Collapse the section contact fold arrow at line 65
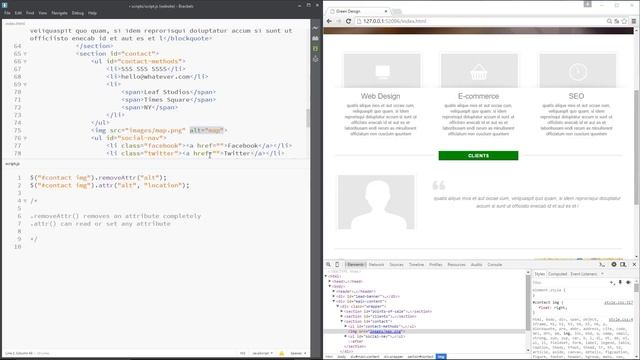This screenshot has width=640, height=360. [x=25, y=54]
